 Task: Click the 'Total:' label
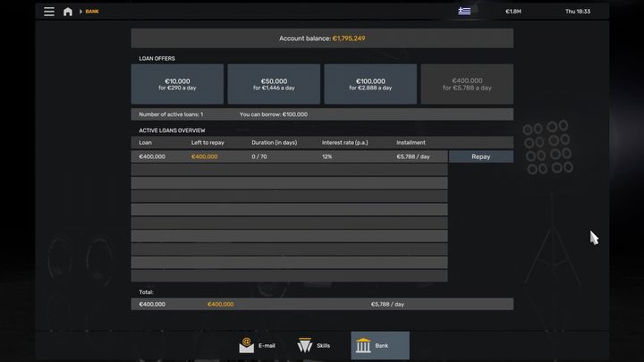146,292
